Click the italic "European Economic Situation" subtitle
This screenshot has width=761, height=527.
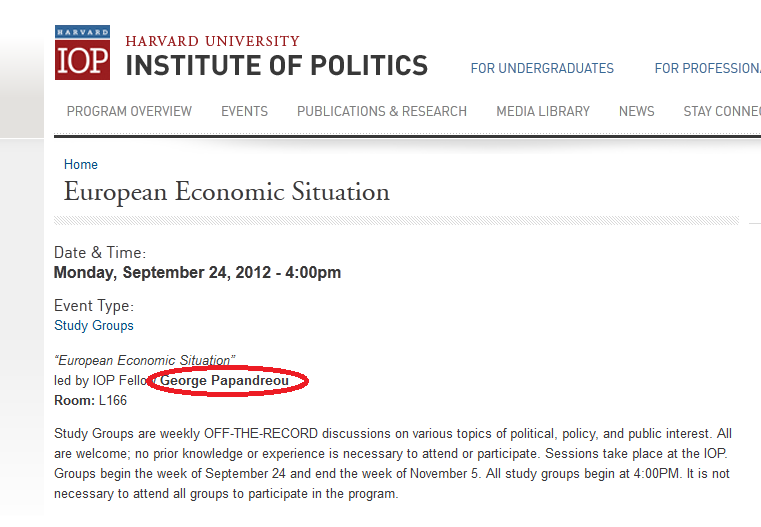point(145,360)
